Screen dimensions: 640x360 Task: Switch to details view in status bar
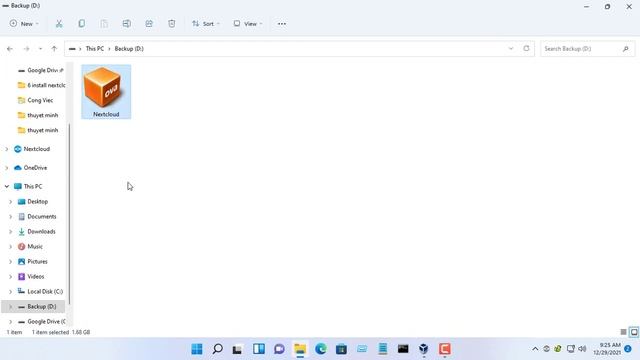(623, 332)
